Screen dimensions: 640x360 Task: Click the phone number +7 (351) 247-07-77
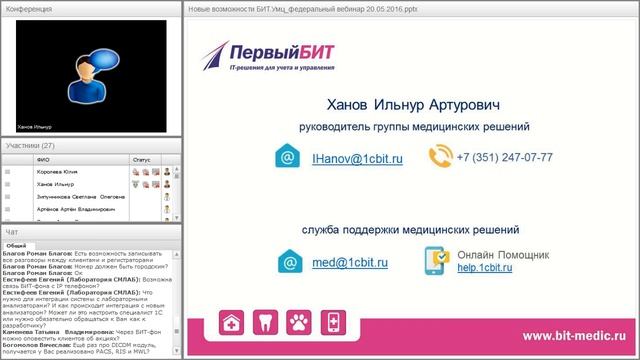click(504, 157)
